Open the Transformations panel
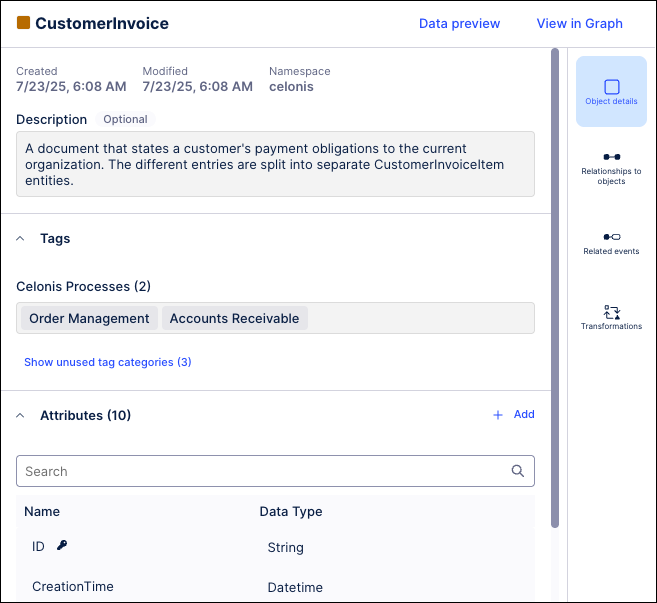 (611, 312)
